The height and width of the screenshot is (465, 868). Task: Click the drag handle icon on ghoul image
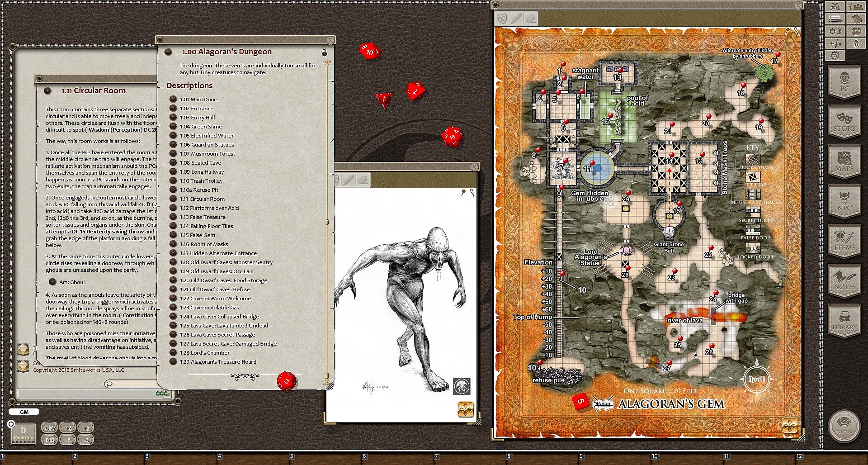click(x=466, y=409)
